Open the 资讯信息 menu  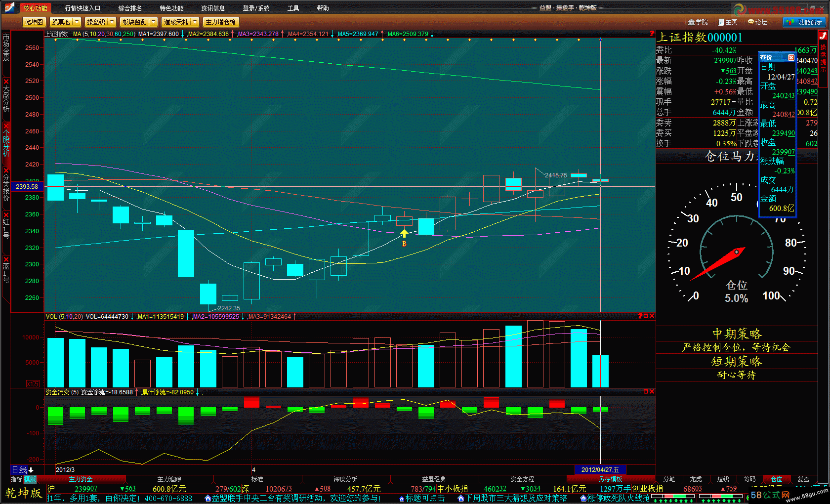213,8
